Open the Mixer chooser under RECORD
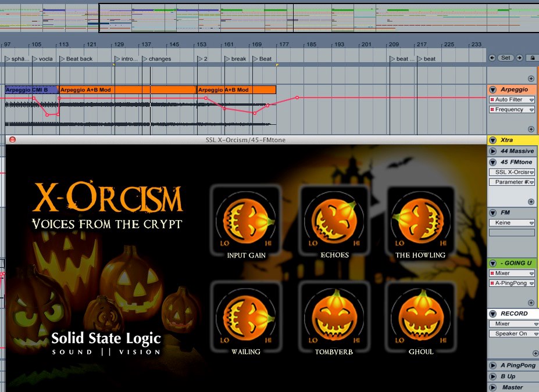This screenshot has height=392, width=539. click(x=513, y=323)
